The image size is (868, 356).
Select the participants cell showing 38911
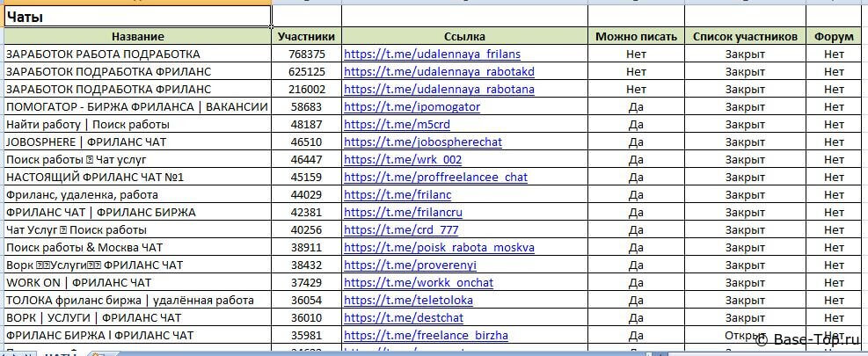306,248
